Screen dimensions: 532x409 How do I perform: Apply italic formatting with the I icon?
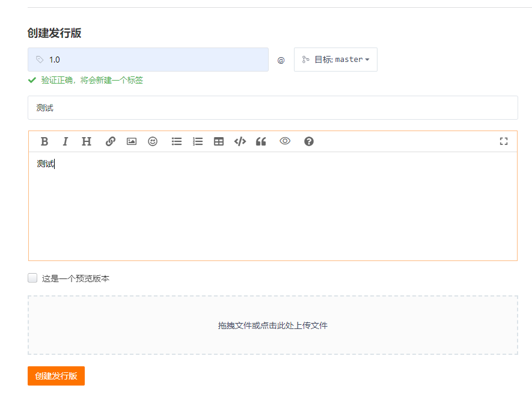click(x=65, y=141)
